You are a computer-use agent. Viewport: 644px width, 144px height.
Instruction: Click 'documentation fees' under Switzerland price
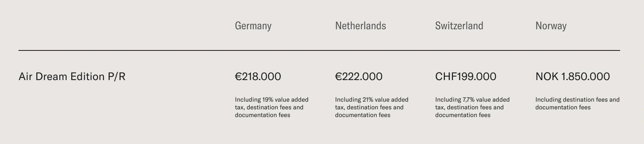[x=463, y=115]
